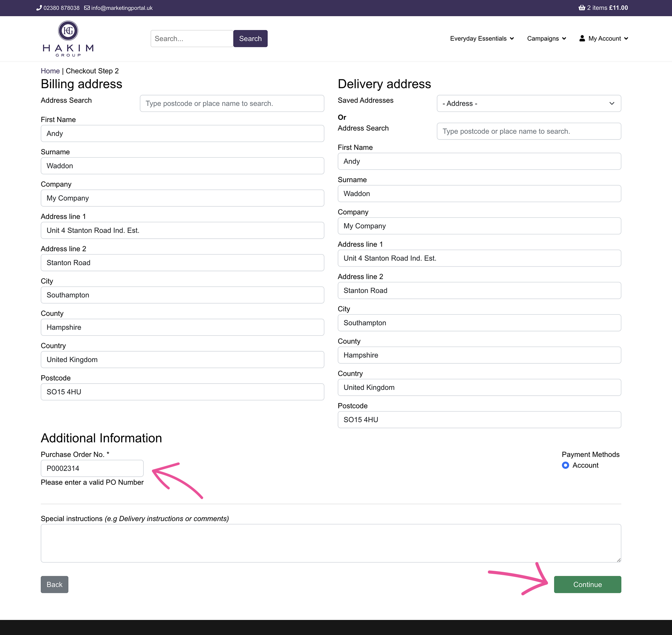The image size is (672, 635).
Task: Click the billing Address line 2 field
Action: [x=182, y=263]
